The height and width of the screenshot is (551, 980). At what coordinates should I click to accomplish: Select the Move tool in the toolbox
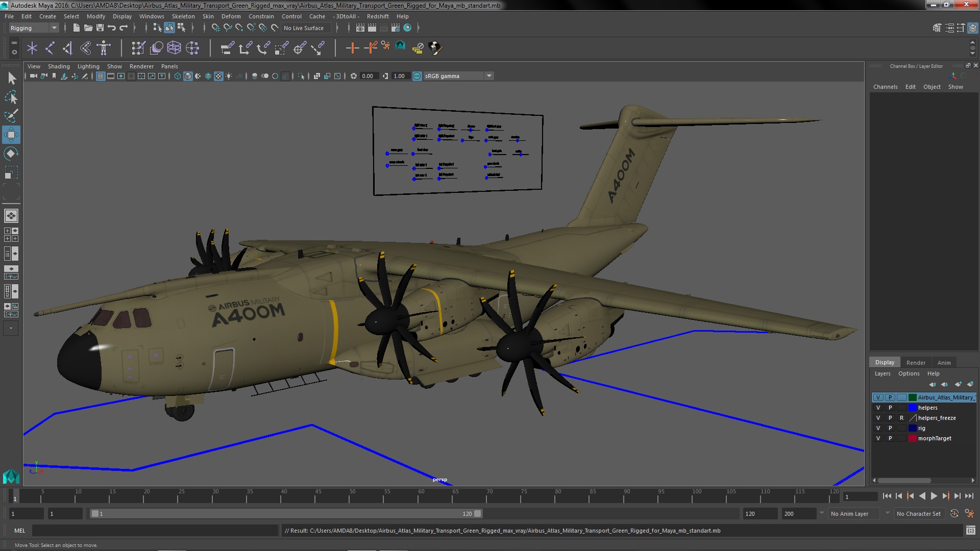coord(11,135)
